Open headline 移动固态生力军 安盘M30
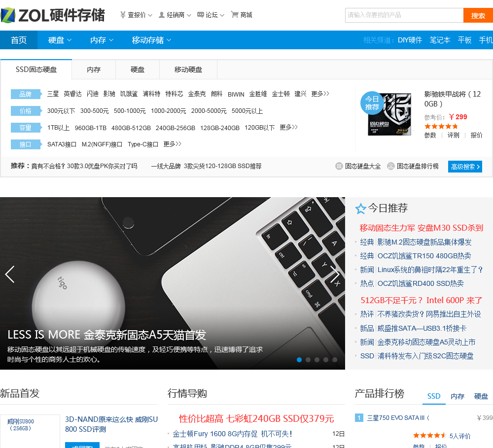The width and height of the screenshot is (493, 448). tap(422, 228)
